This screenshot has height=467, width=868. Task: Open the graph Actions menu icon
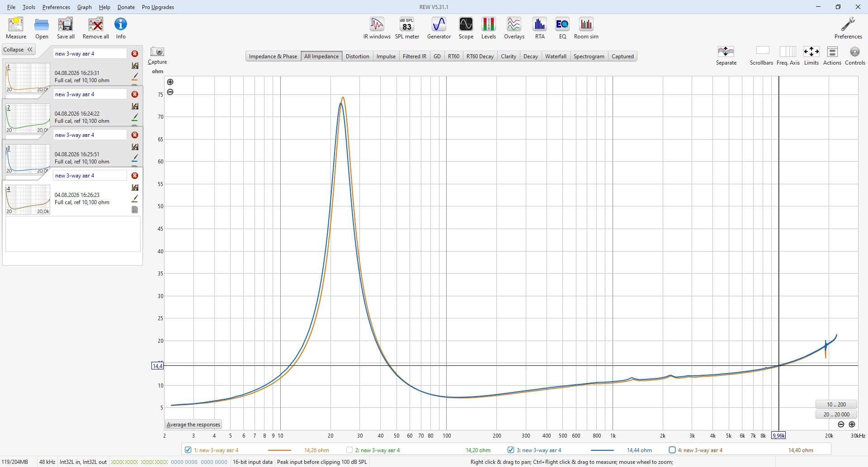[832, 56]
